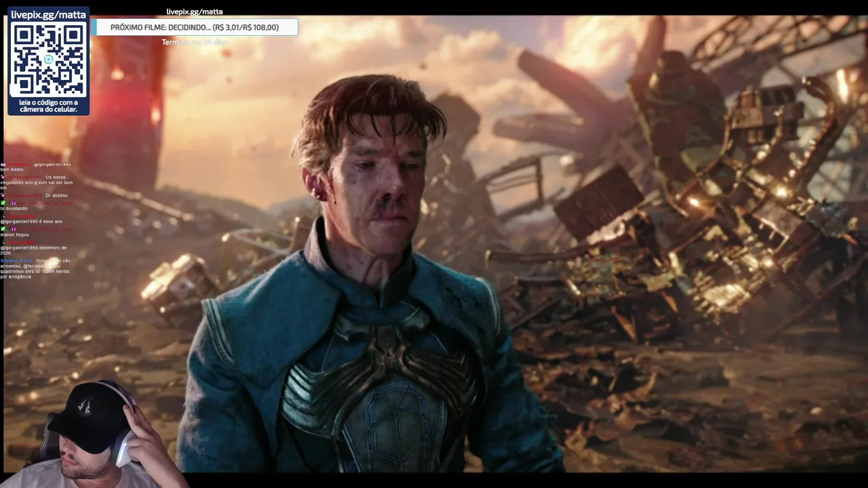Click the movie video frame
Screen dimensions: 868x488
pyautogui.click(x=435, y=243)
